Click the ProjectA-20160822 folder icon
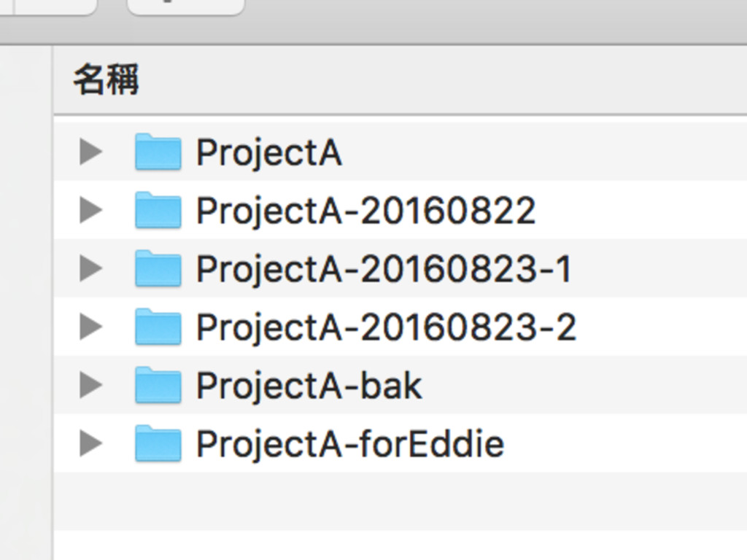Image resolution: width=747 pixels, height=560 pixels. click(x=158, y=211)
